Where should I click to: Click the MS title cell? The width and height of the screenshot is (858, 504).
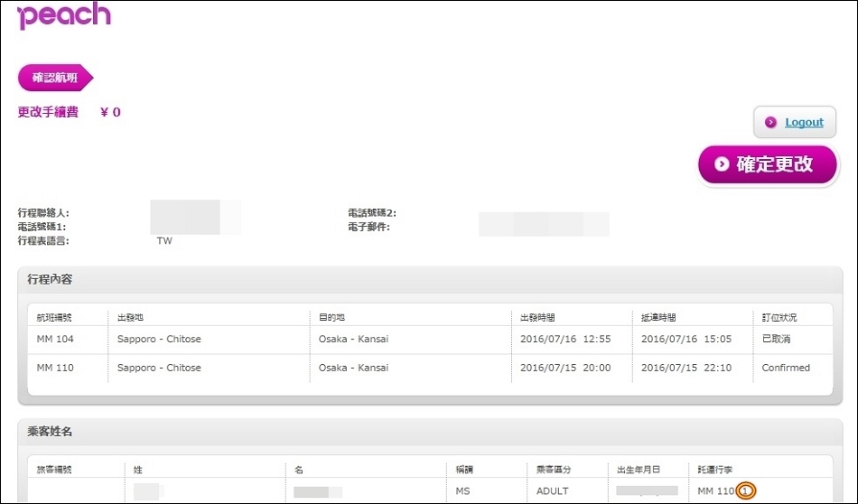(x=462, y=490)
